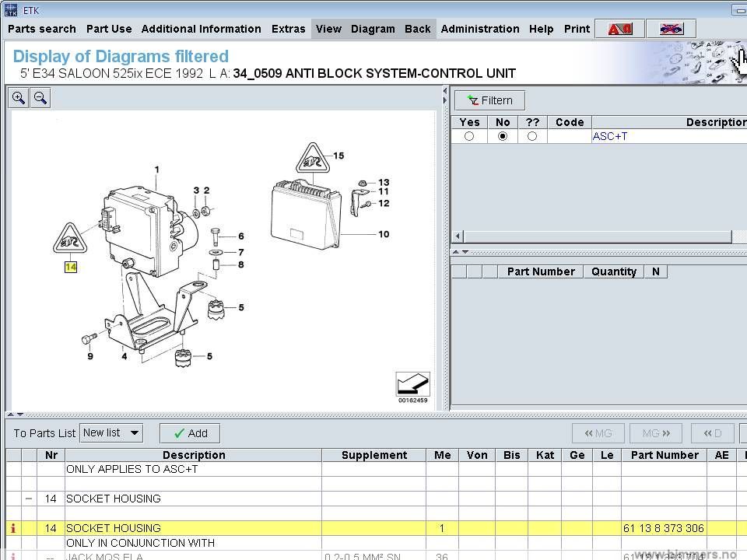
Task: Select part number 61 13 8 373 306
Action: tap(663, 528)
